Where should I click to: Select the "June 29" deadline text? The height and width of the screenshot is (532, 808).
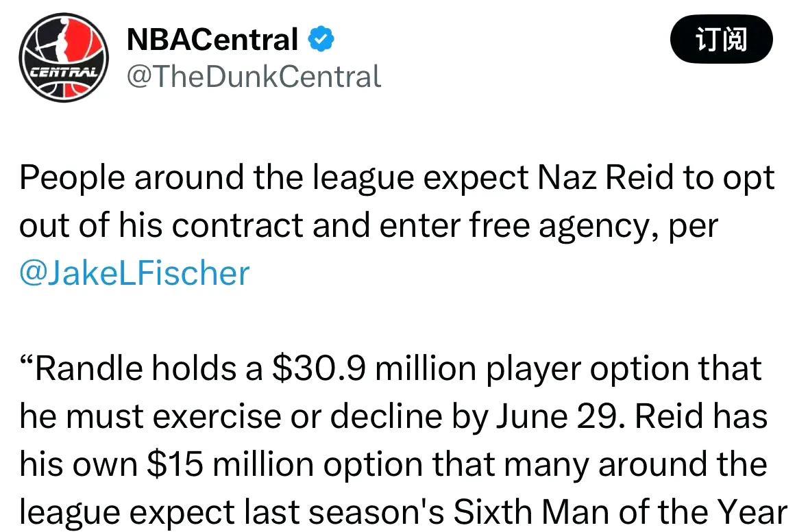coord(556,417)
